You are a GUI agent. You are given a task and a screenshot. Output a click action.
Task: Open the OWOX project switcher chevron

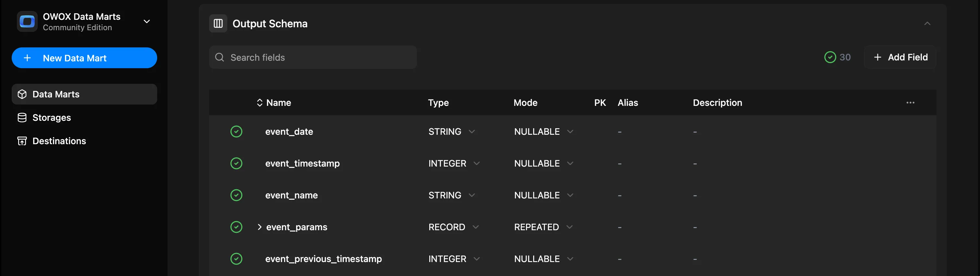click(x=147, y=22)
